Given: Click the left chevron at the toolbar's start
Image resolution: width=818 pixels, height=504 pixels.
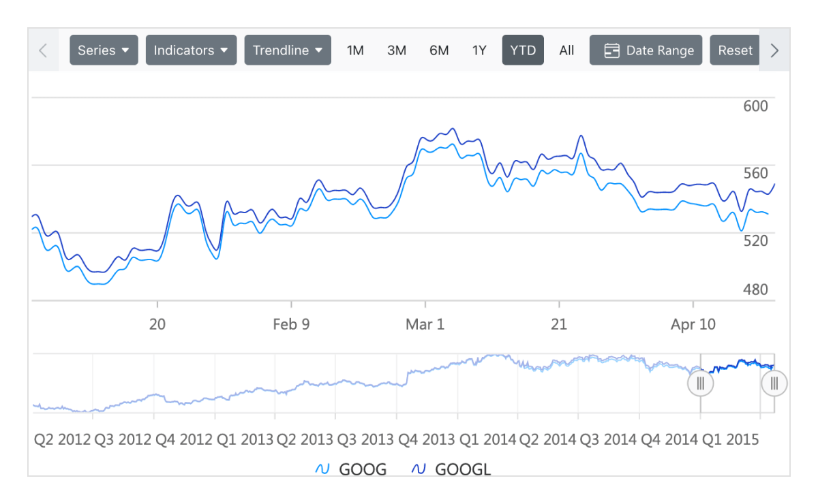Looking at the screenshot, I should (42, 50).
